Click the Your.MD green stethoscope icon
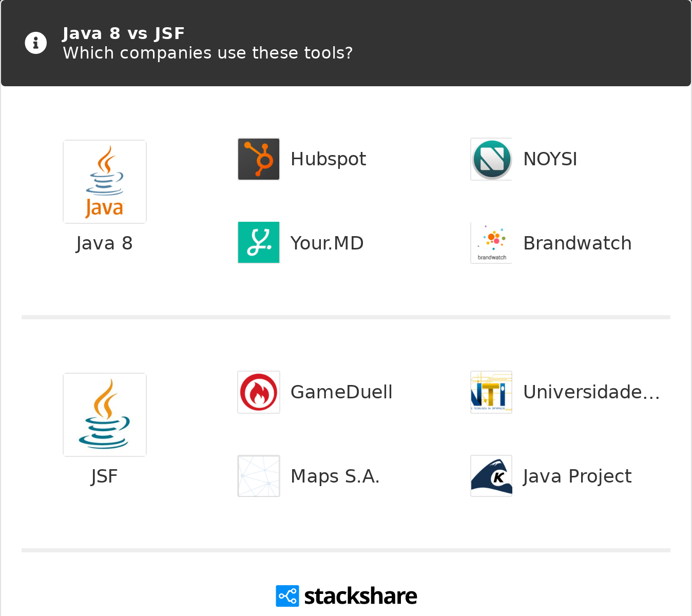Viewport: 692px width, 616px height. [x=259, y=242]
